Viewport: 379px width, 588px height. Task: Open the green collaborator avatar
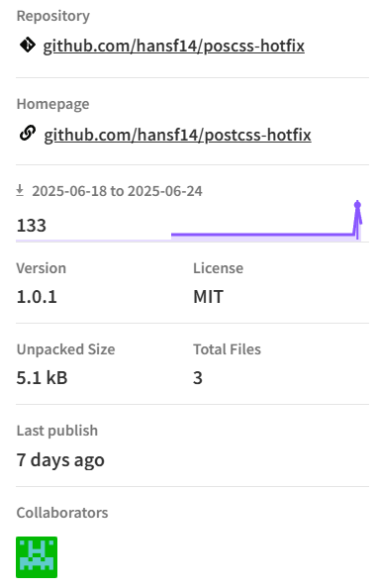[37, 557]
